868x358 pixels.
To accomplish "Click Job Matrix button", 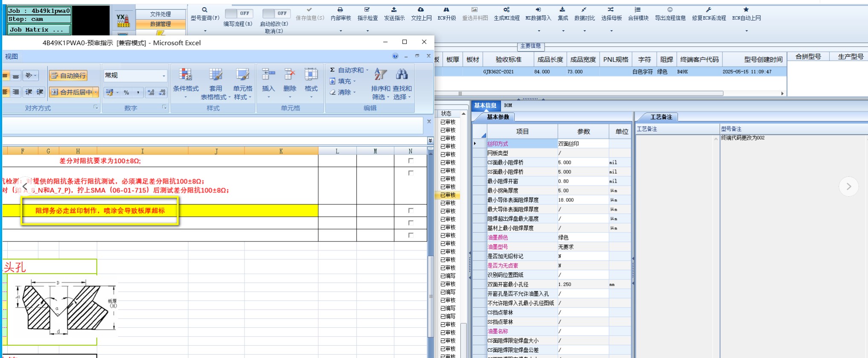I will click(39, 29).
